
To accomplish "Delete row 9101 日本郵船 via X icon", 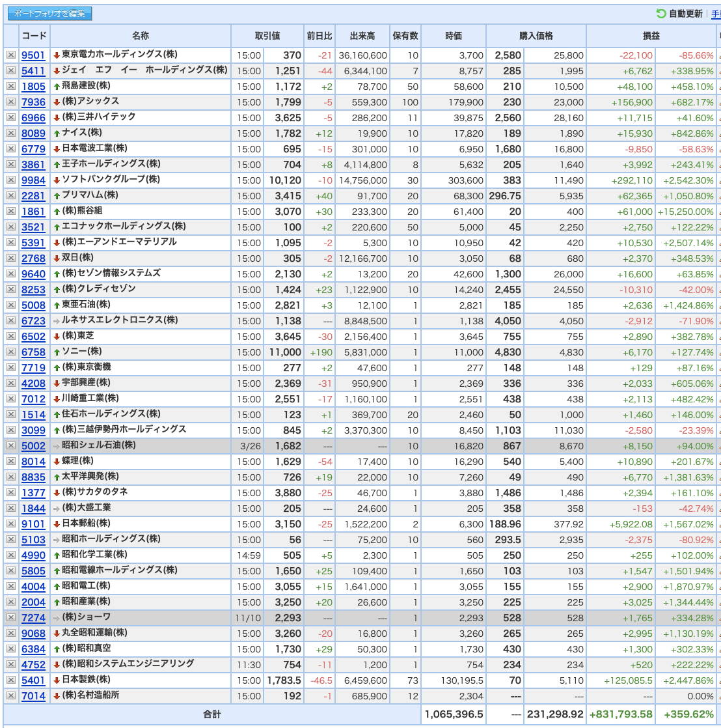I will pyautogui.click(x=11, y=524).
